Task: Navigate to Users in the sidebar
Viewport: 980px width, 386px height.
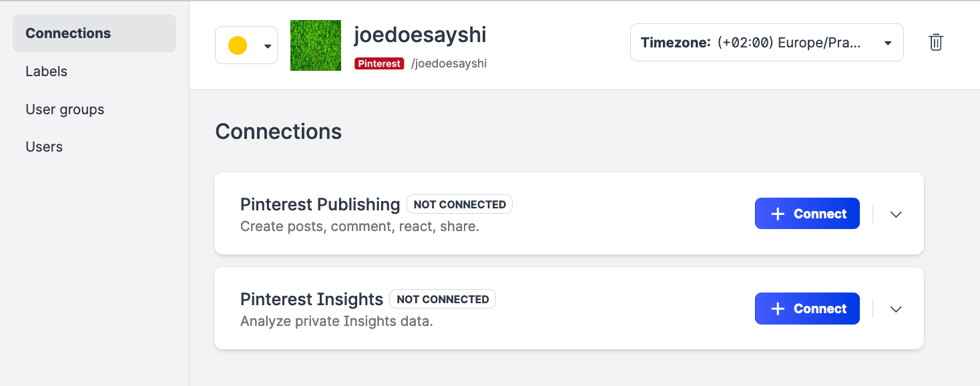Action: click(x=44, y=147)
